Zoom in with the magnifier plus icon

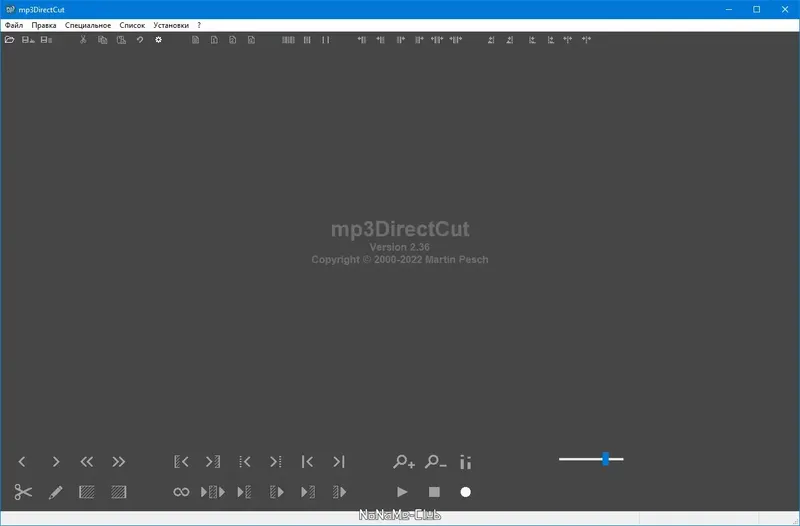tap(404, 462)
